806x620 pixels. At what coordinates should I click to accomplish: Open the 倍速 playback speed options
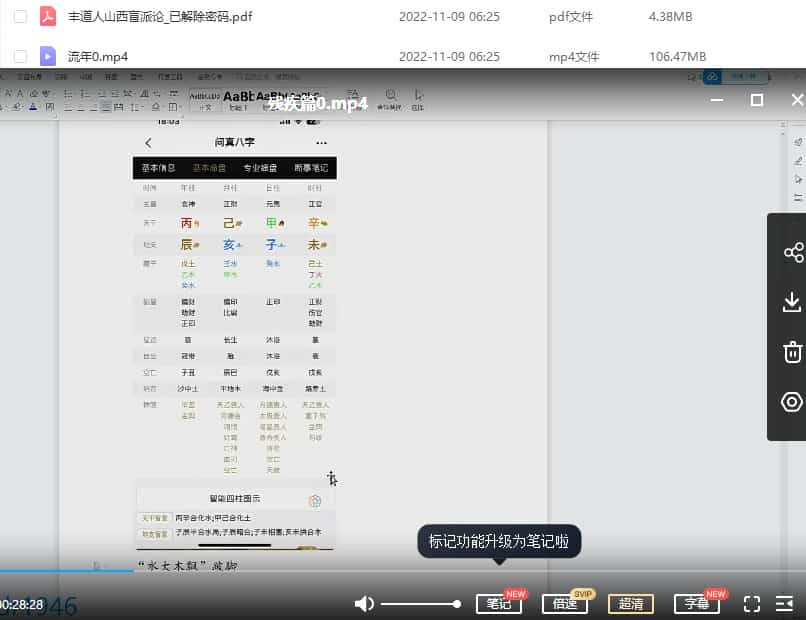click(565, 604)
